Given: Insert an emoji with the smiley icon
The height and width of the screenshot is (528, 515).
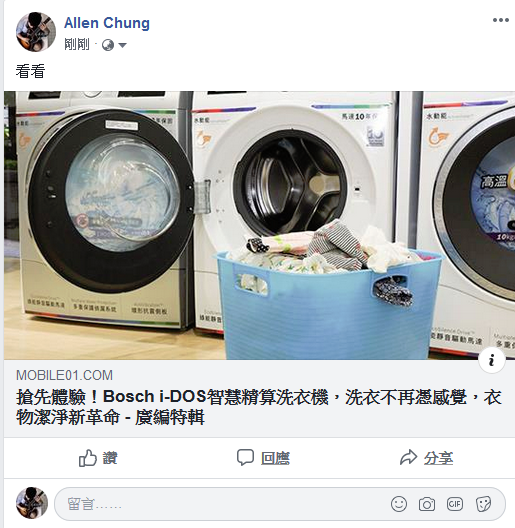Looking at the screenshot, I should pyautogui.click(x=399, y=504).
